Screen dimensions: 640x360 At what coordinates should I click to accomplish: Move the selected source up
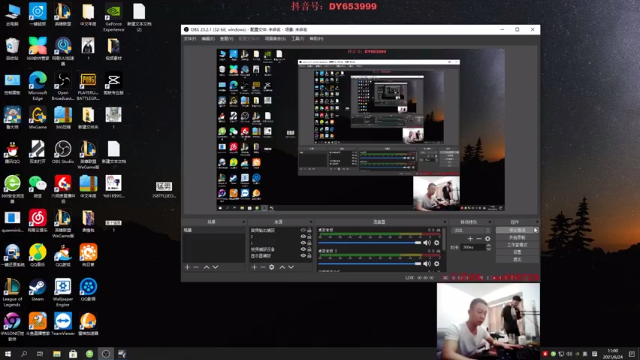[x=282, y=267]
